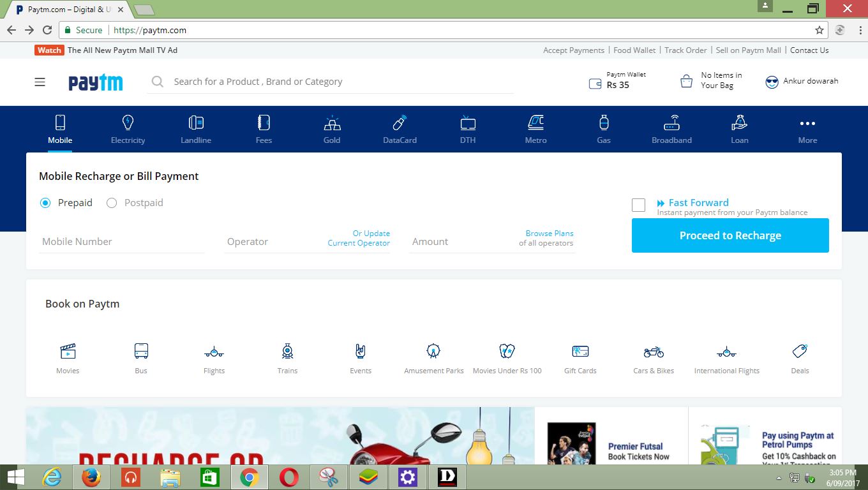Select the DTH recharge icon
Viewport: 868px width, 490px height.
pyautogui.click(x=468, y=122)
